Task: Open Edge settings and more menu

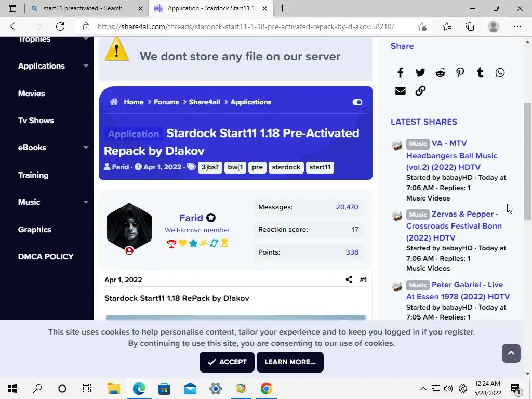Action: 517,26
